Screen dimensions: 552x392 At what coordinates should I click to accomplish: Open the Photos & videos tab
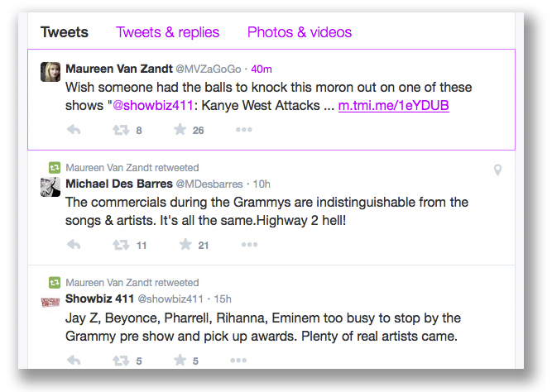coord(300,32)
